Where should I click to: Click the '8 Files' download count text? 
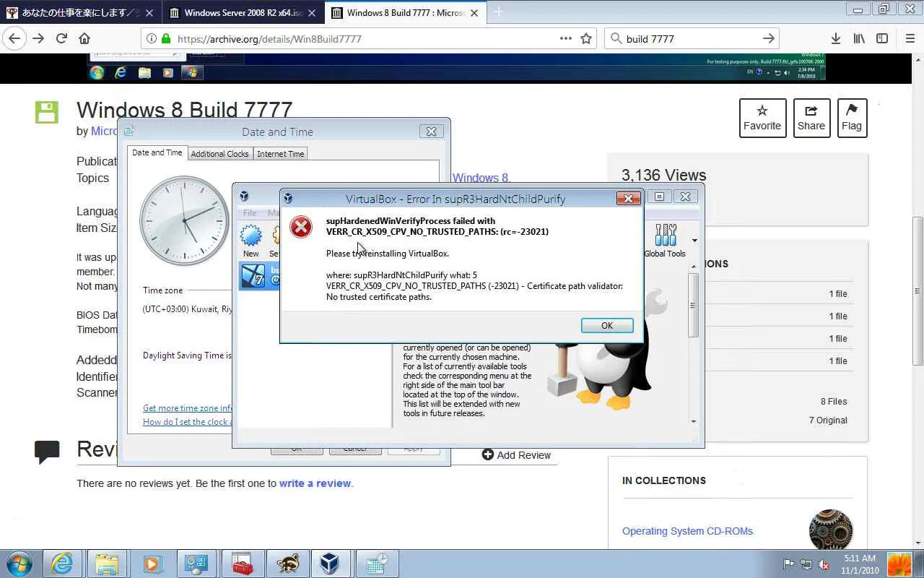834,402
